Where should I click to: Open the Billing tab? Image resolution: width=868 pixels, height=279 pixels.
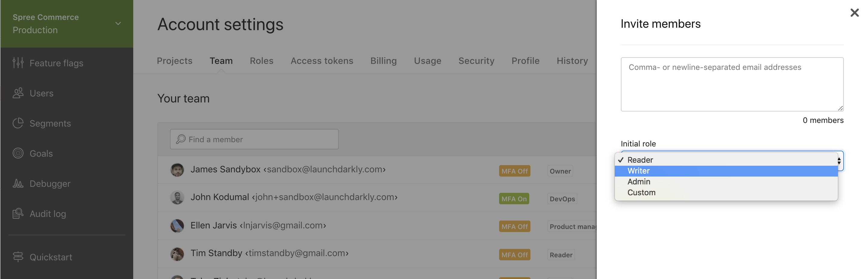[x=383, y=61]
